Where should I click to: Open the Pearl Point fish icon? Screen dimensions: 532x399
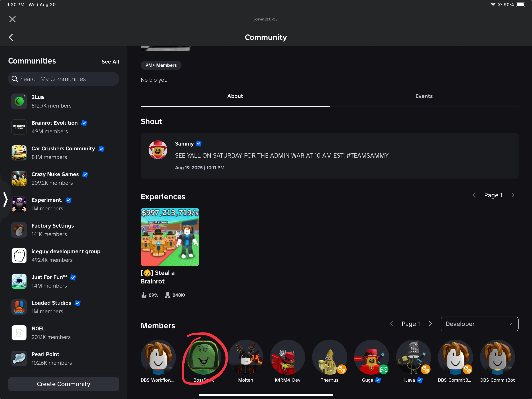coord(19,358)
